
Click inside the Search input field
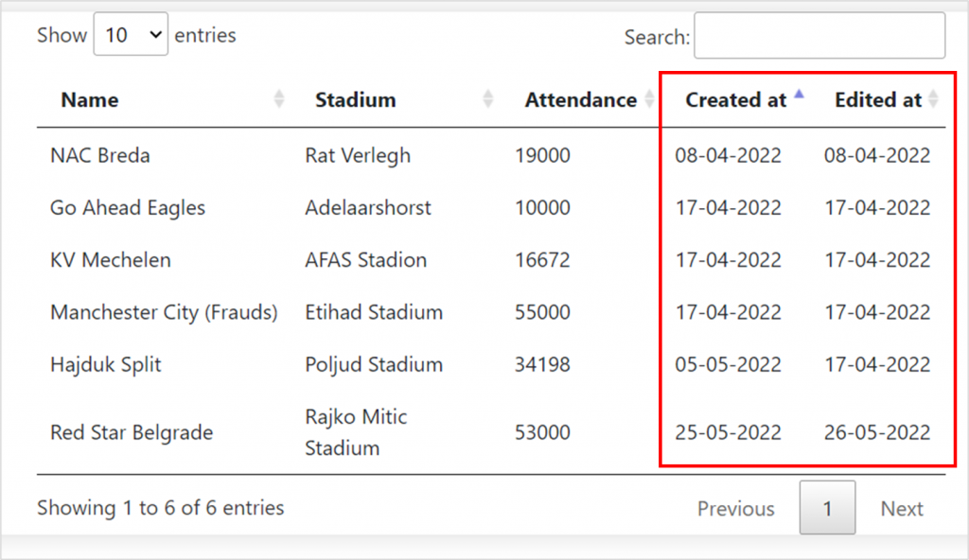(819, 35)
